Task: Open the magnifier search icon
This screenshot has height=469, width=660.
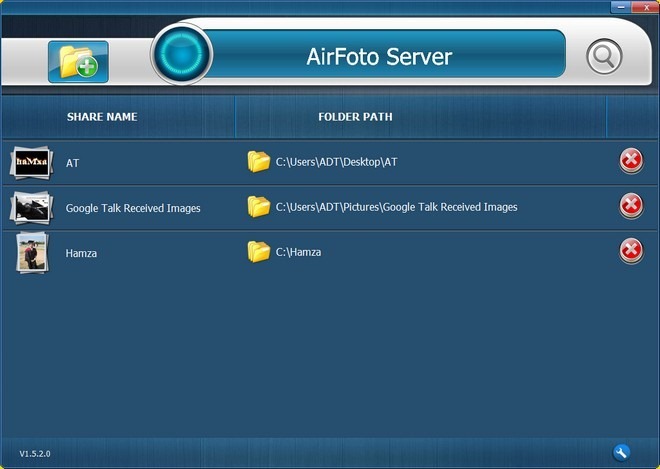Action: point(604,56)
